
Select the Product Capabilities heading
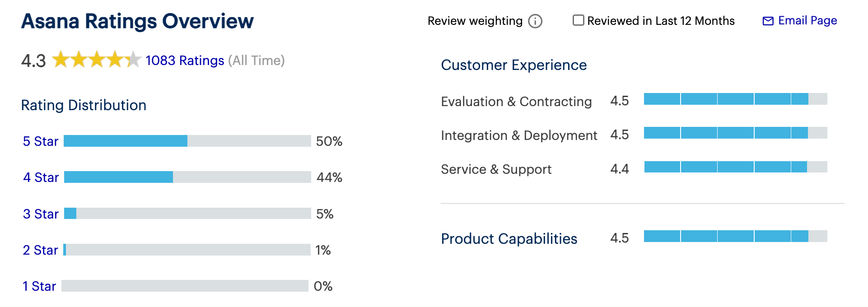509,239
